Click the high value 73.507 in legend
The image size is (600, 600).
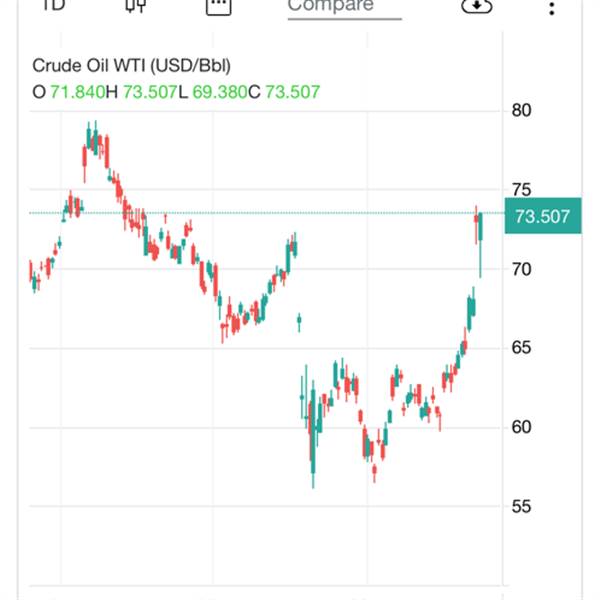point(150,92)
